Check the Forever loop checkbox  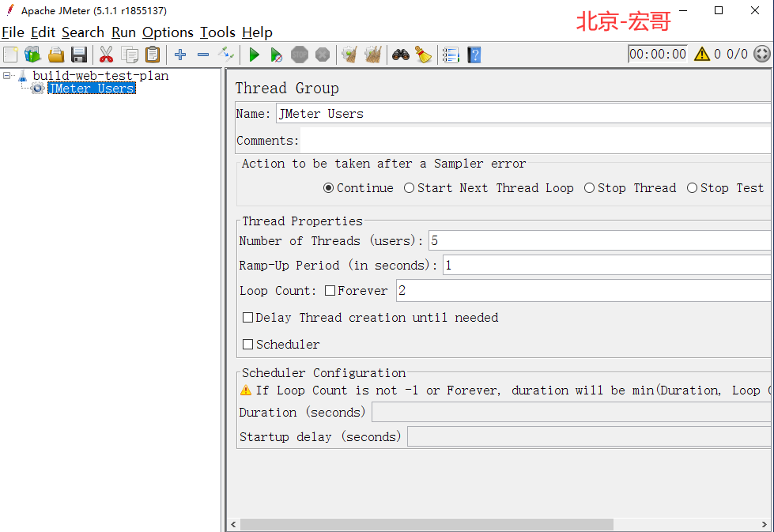330,291
